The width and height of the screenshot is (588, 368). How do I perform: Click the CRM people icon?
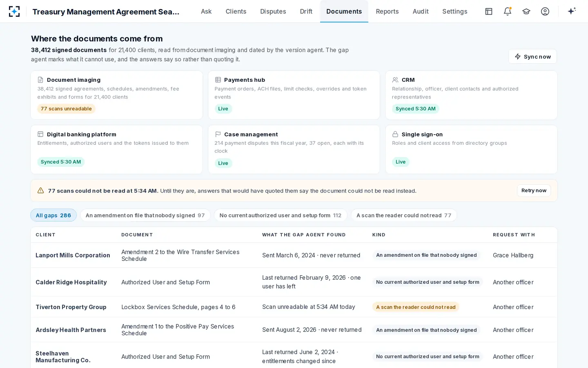[x=395, y=80]
